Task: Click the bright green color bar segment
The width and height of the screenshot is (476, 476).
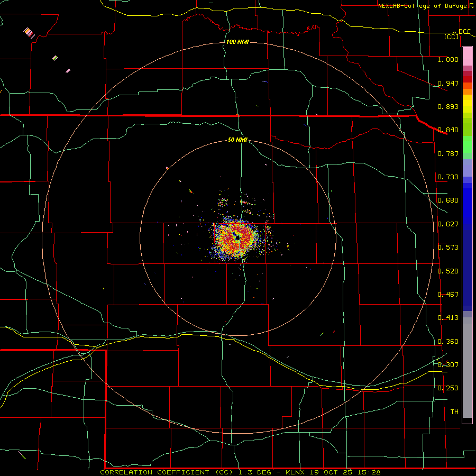Action: [467, 144]
